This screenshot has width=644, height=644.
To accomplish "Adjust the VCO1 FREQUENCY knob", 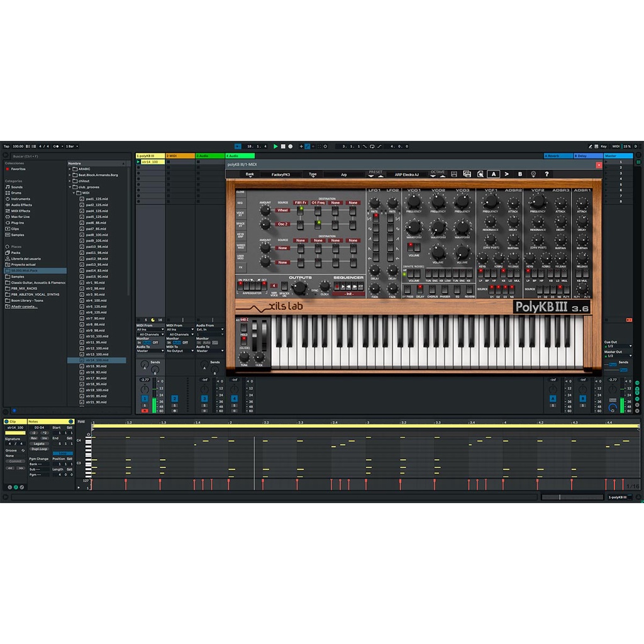I will 414,201.
